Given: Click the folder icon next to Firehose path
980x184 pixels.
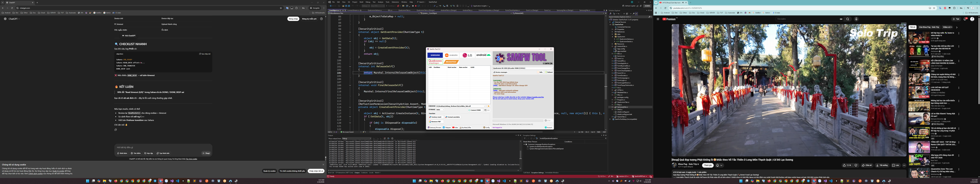Looking at the screenshot, I should point(488,106).
